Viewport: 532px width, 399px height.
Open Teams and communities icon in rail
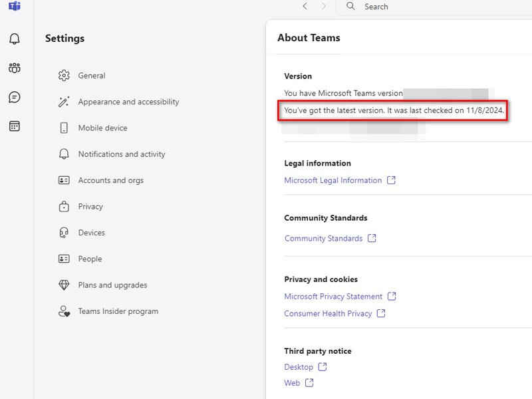[14, 68]
